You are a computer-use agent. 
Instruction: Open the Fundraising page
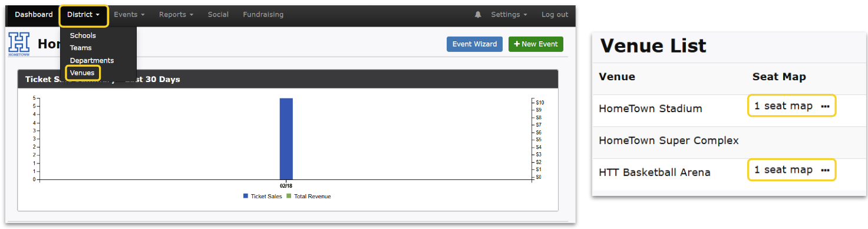[x=263, y=15]
